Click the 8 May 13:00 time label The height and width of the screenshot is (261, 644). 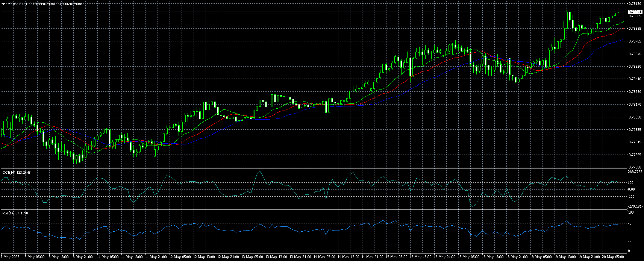pos(59,257)
